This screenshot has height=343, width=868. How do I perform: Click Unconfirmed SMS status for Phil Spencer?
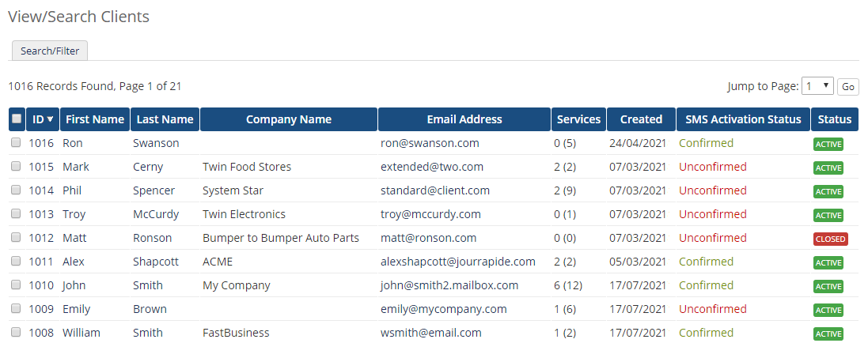(712, 190)
